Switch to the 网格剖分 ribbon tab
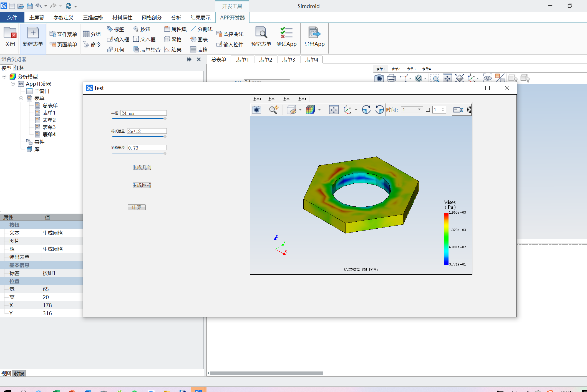Viewport: 587px width, 392px height. 152,17
